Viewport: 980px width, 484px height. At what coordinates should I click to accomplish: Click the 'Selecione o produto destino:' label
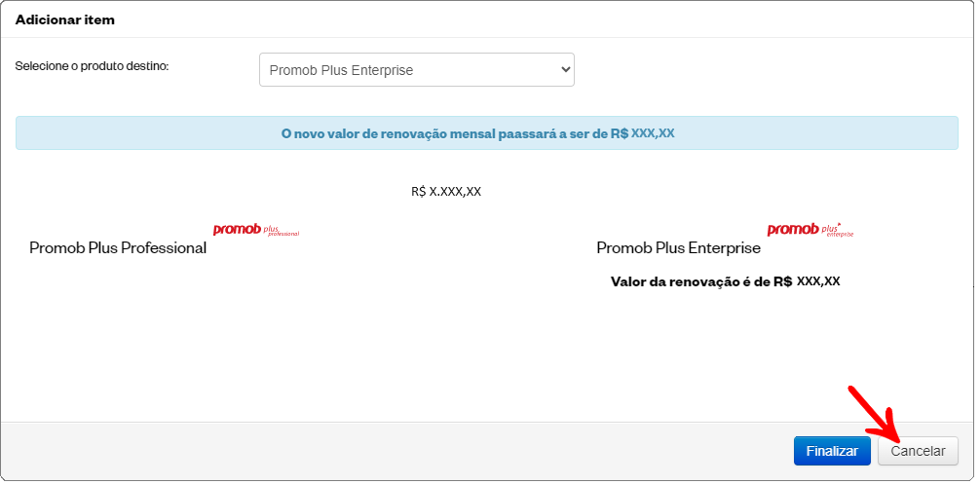click(x=92, y=65)
